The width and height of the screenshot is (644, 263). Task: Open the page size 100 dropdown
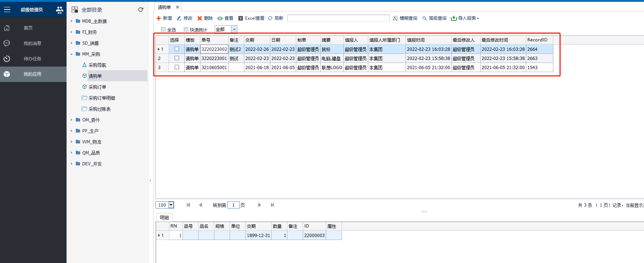click(171, 205)
